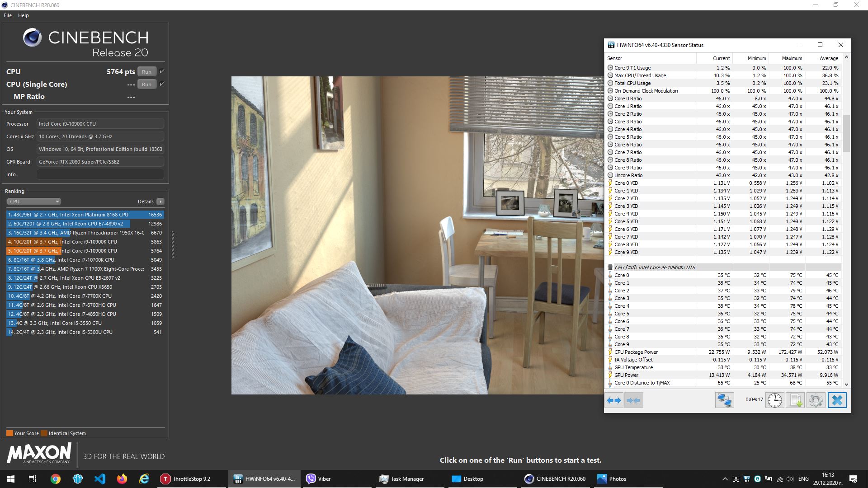Toggle checkbox next to CPU Run

coord(162,71)
